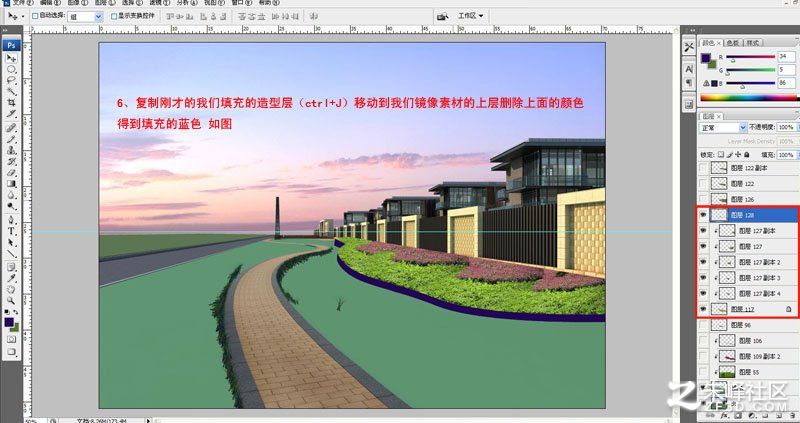The height and width of the screenshot is (423, 800).
Task: Open the 滤镜 menu
Action: (x=159, y=3)
